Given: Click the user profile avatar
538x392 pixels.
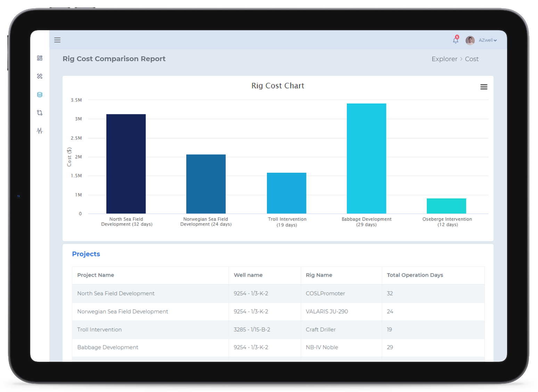Looking at the screenshot, I should click(470, 40).
